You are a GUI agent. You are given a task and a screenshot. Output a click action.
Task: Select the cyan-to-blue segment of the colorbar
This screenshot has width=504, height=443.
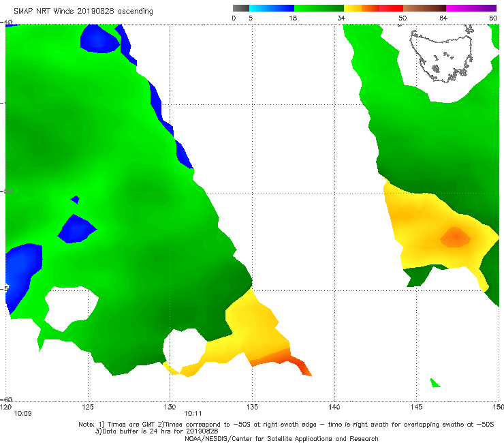[x=272, y=8]
